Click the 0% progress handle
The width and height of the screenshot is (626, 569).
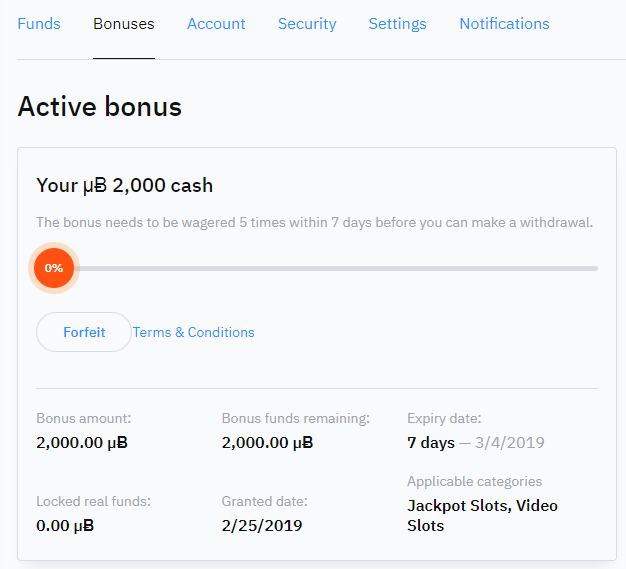pos(54,268)
